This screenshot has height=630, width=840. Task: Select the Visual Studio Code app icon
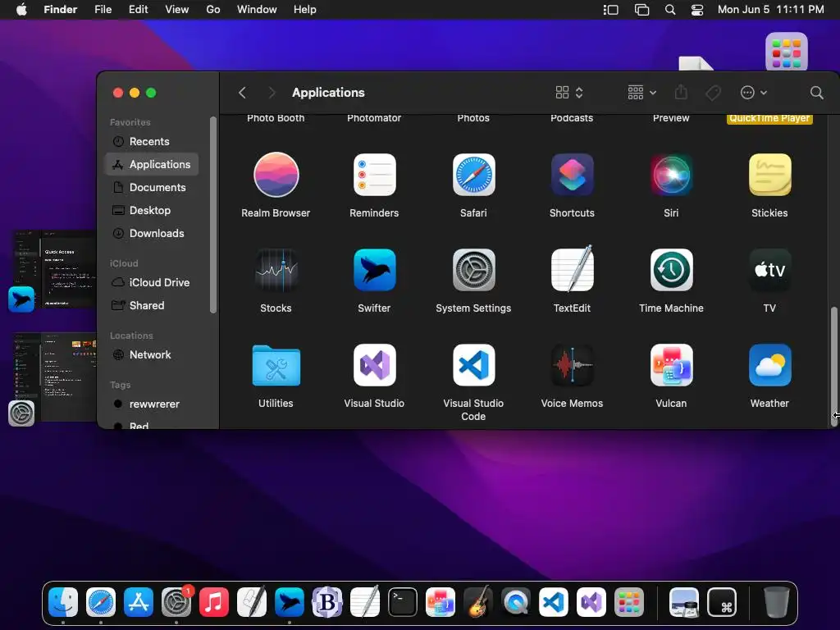(473, 365)
